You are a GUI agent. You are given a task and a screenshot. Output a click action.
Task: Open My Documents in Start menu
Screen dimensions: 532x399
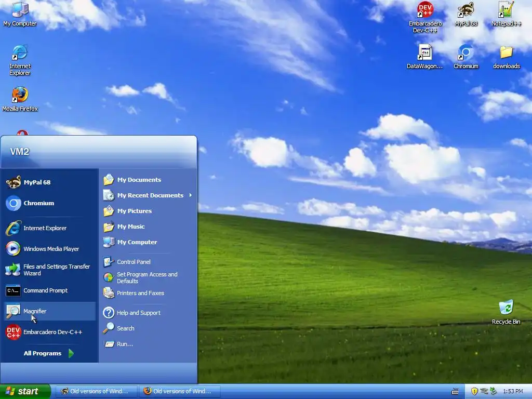[148, 180]
